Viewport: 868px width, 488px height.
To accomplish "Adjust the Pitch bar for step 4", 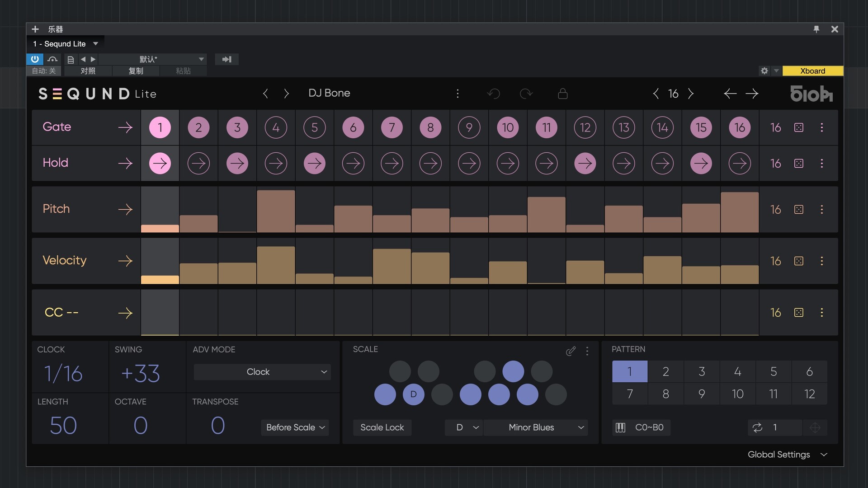I will point(276,211).
